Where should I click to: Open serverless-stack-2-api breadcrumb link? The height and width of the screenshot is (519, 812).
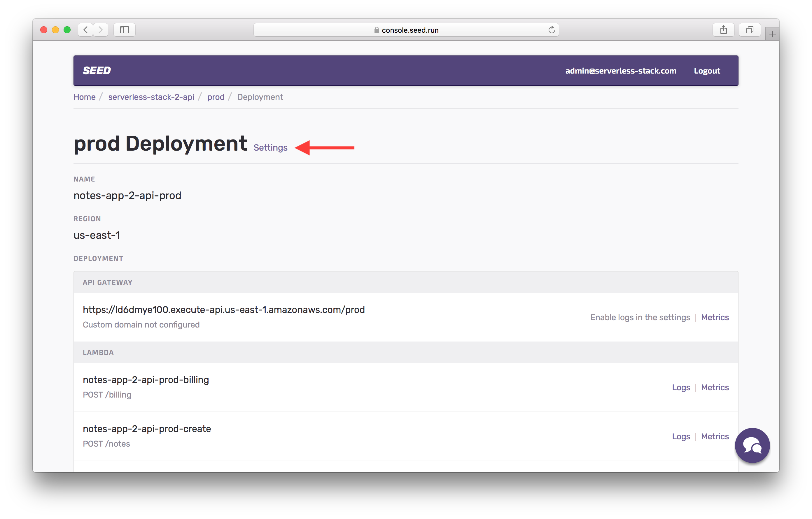(151, 97)
